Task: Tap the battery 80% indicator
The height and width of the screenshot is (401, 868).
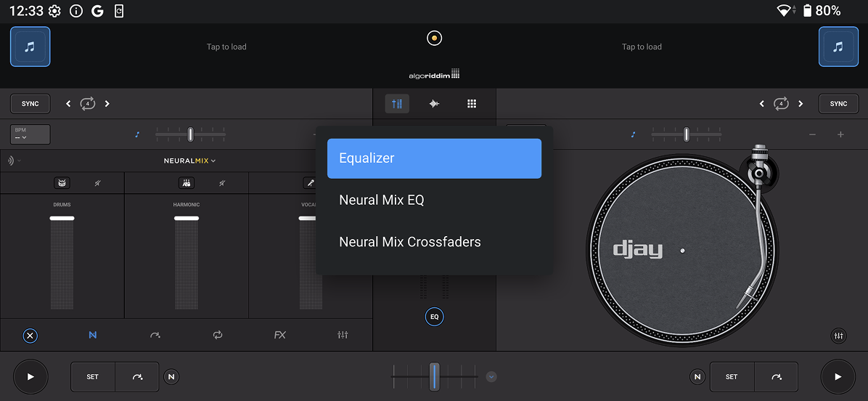Action: [x=822, y=10]
